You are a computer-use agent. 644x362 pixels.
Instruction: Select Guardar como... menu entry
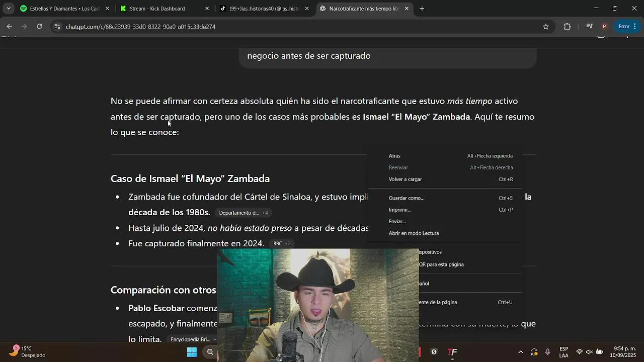coord(445,198)
